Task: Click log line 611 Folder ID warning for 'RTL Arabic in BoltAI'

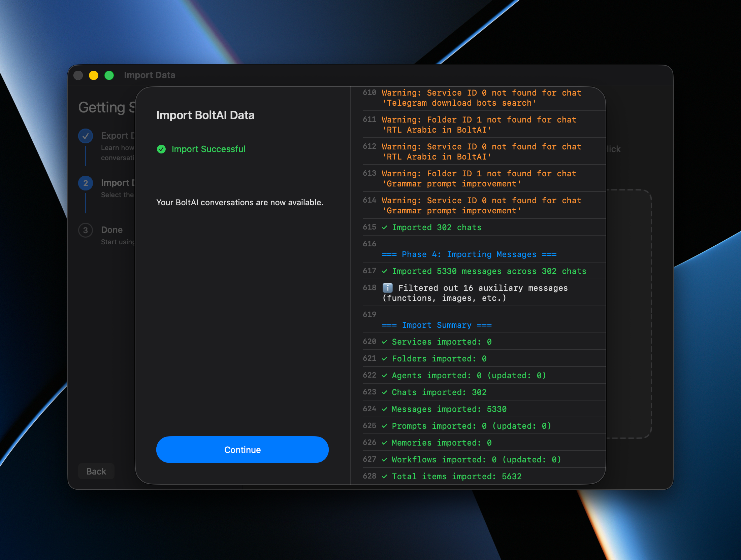Action: (x=479, y=125)
